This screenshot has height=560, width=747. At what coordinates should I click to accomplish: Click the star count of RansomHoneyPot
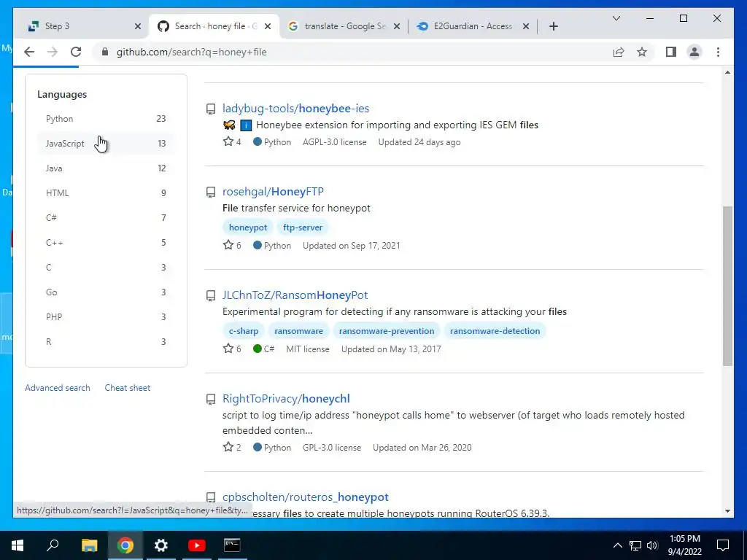tap(232, 349)
